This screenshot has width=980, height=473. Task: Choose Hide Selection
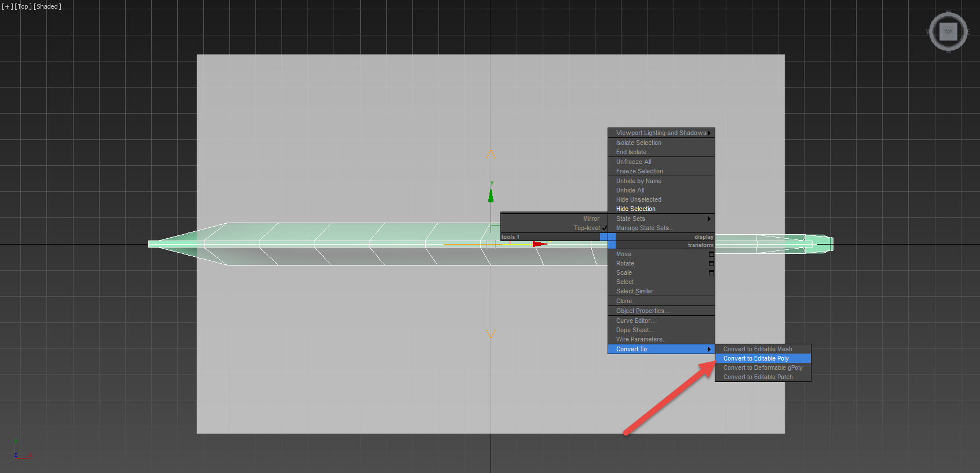click(661, 209)
